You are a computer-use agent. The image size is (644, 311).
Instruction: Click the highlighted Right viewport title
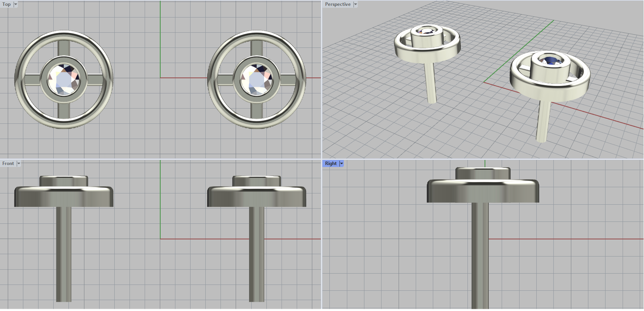331,164
